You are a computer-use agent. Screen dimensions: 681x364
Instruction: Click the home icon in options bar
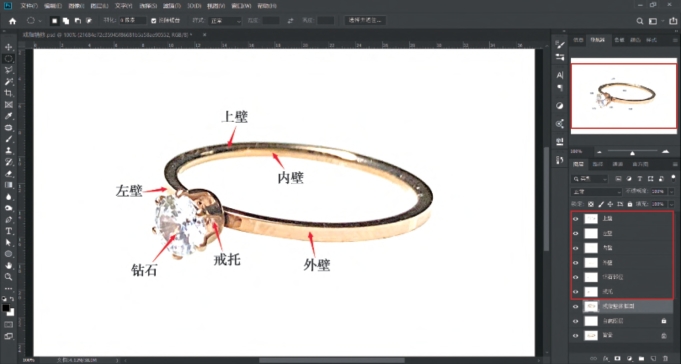click(x=13, y=21)
